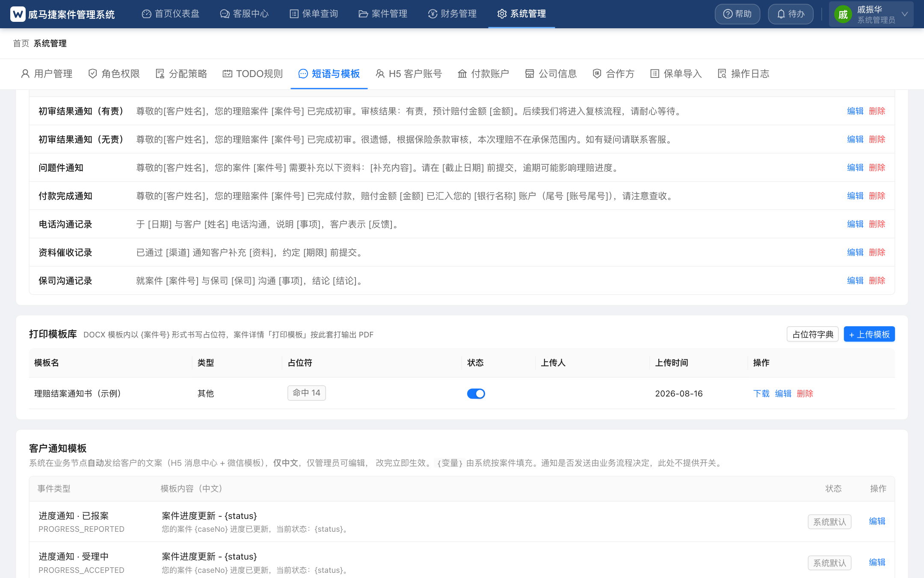Click the icon beside 分配策略
This screenshot has width=924, height=578.
(x=160, y=74)
